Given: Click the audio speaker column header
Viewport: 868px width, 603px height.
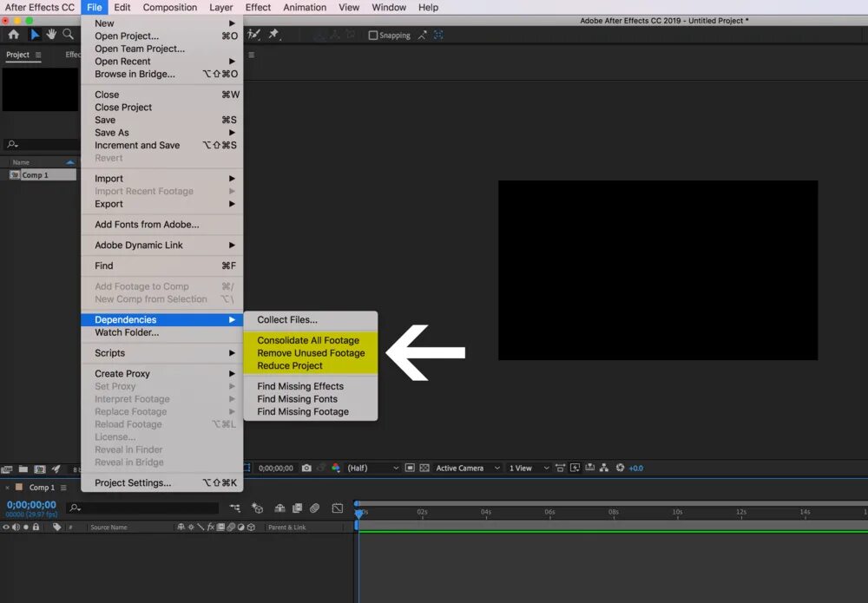Looking at the screenshot, I should [x=16, y=528].
